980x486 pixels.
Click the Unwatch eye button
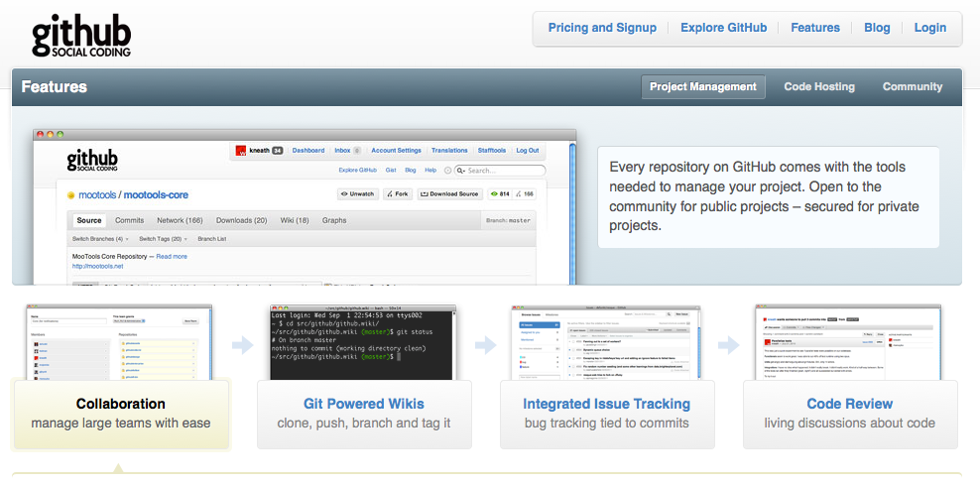point(358,194)
